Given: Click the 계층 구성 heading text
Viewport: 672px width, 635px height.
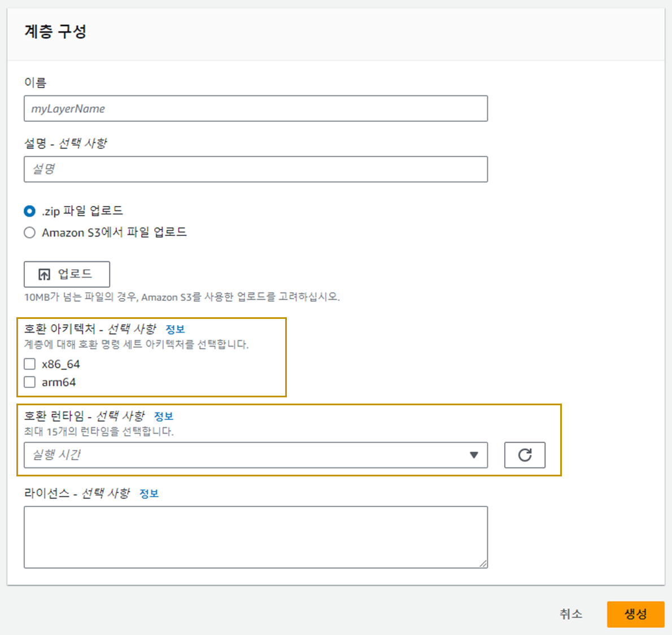Looking at the screenshot, I should [55, 31].
